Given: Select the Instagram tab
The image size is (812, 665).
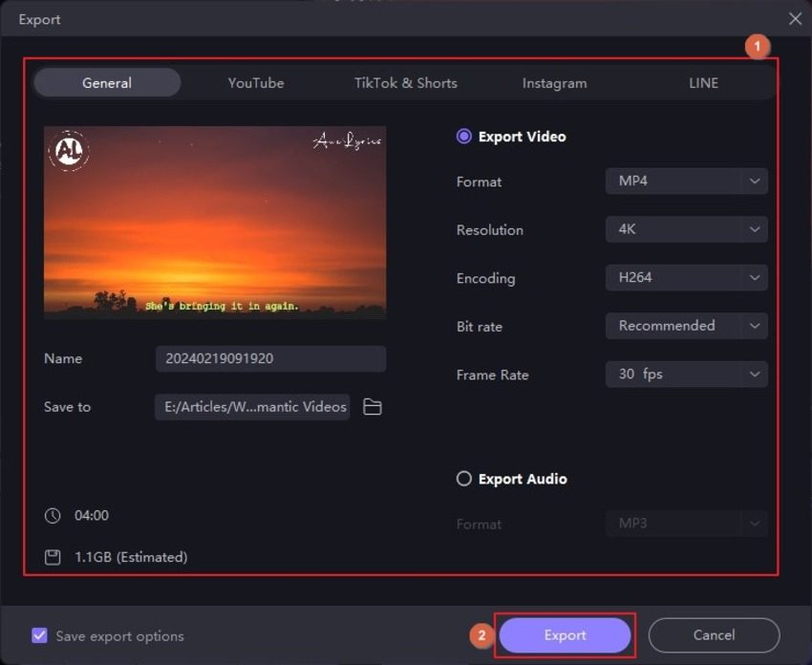Looking at the screenshot, I should tap(554, 83).
